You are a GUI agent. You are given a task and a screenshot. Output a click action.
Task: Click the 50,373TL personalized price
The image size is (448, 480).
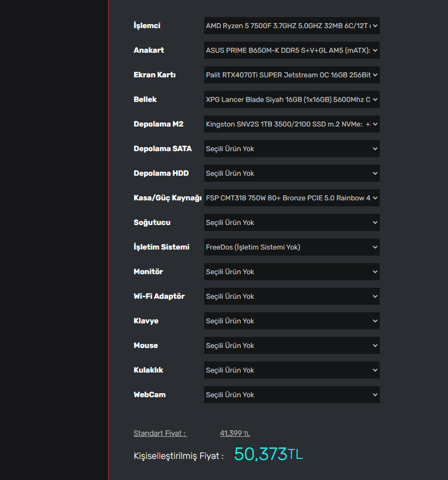(x=268, y=454)
